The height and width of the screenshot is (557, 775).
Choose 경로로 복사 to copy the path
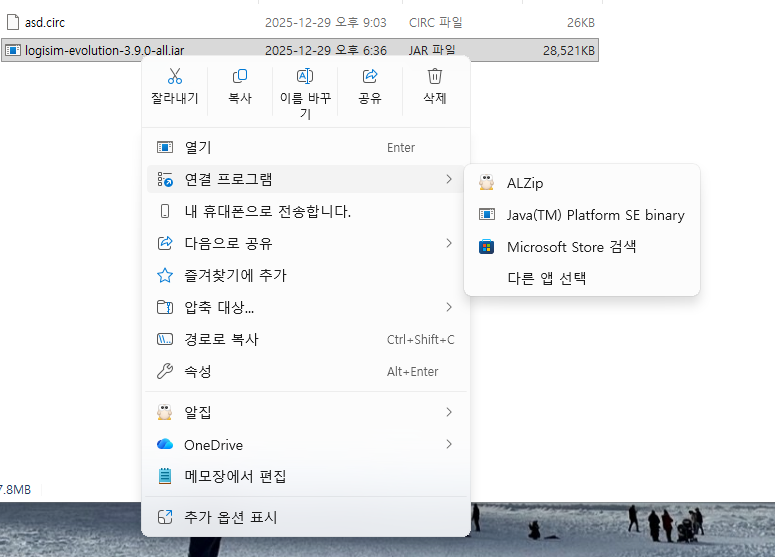click(306, 340)
